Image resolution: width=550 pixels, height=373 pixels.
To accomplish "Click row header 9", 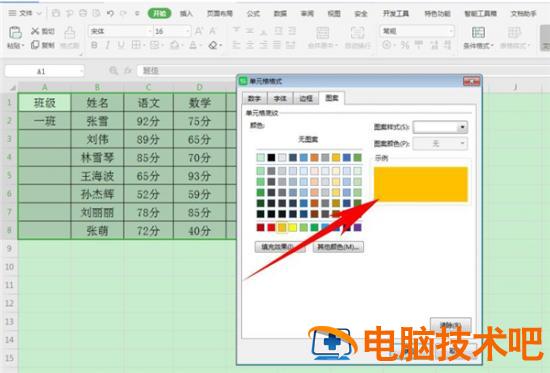I will tap(9, 248).
